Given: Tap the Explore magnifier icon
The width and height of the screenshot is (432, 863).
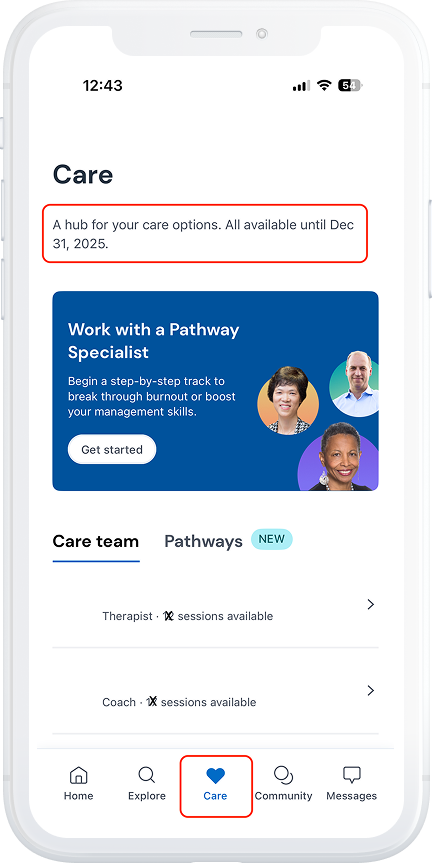Looking at the screenshot, I should click(146, 775).
